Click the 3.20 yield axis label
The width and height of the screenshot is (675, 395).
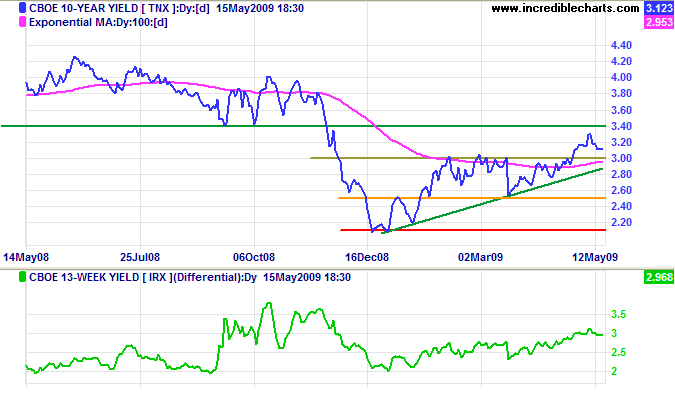tap(621, 142)
